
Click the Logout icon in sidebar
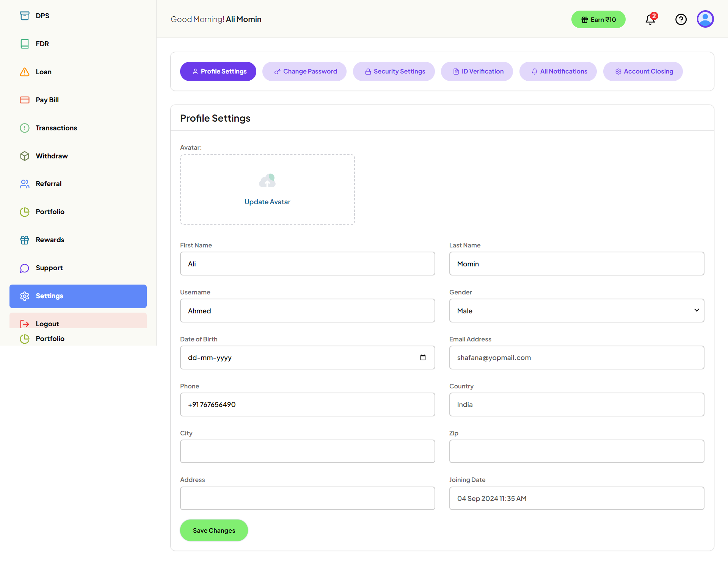point(25,324)
